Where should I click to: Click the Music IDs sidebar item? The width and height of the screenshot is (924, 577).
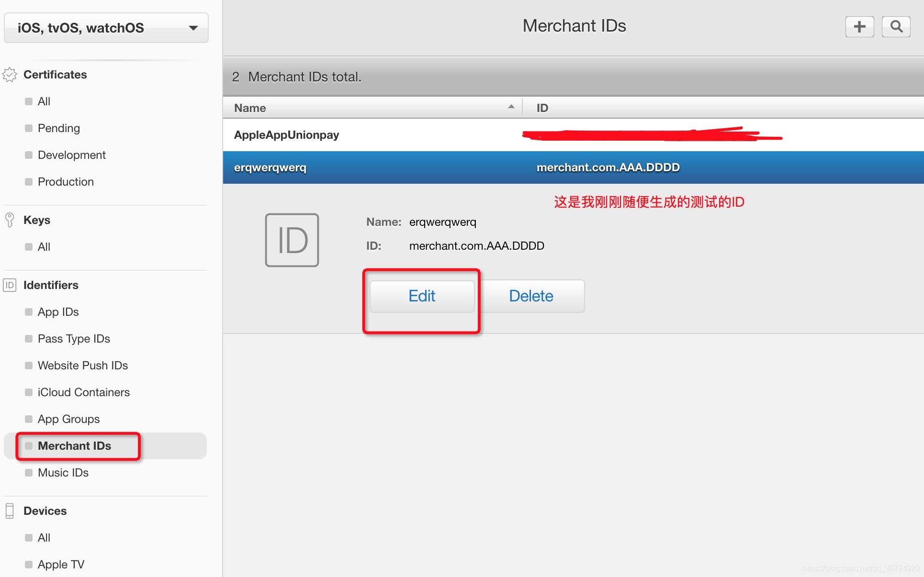[63, 472]
